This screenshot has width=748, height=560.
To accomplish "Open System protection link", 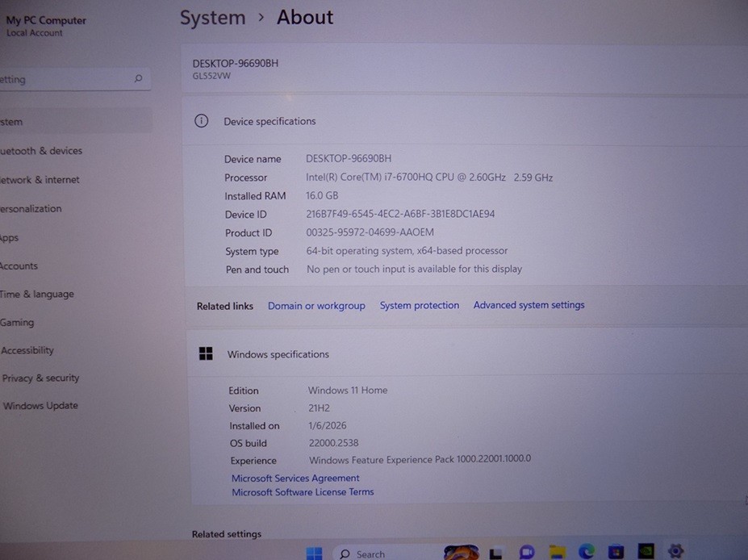I will tap(420, 305).
